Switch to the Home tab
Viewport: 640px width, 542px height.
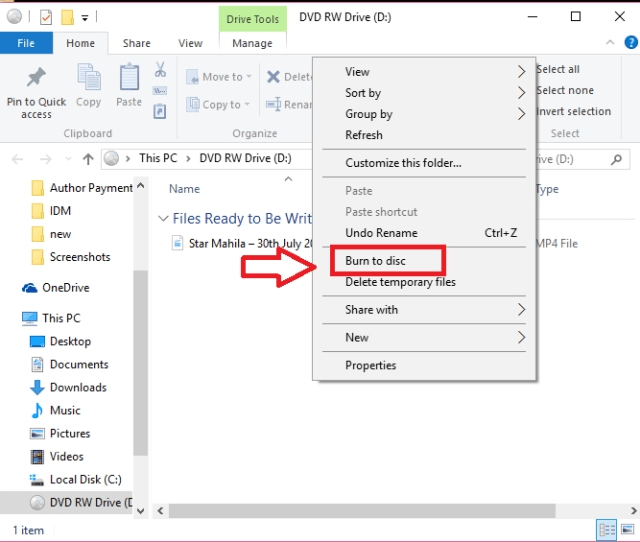(80, 43)
